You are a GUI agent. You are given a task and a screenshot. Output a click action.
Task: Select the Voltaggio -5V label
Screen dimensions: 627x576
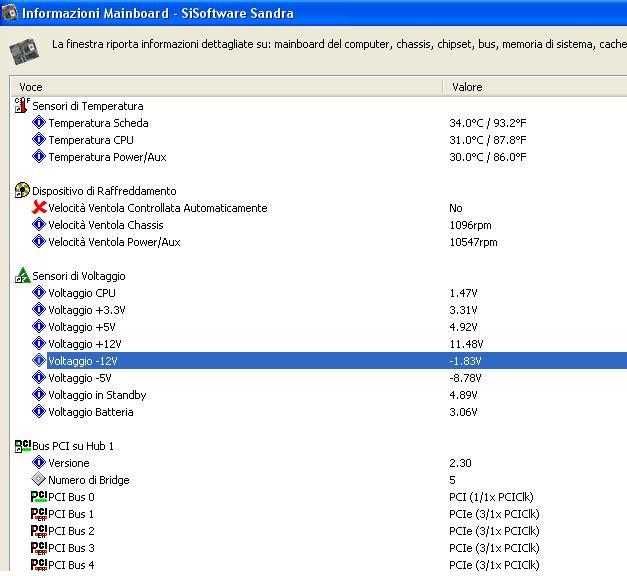tap(80, 378)
